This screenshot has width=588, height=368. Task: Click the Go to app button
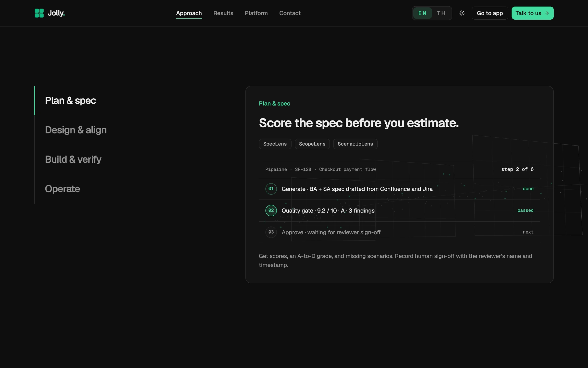(x=490, y=13)
